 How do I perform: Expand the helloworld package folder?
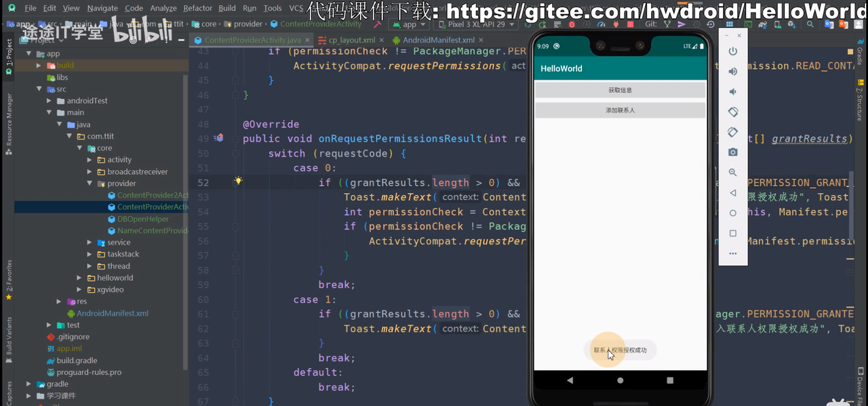click(80, 278)
